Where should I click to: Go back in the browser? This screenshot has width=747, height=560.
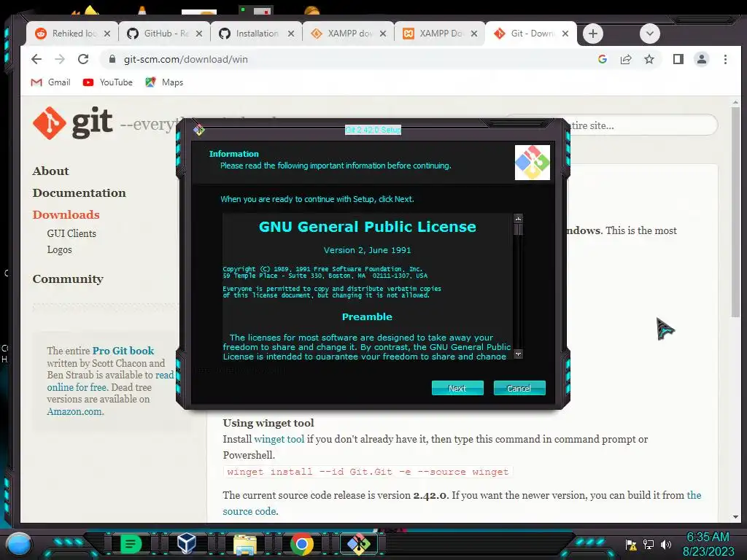pos(36,59)
